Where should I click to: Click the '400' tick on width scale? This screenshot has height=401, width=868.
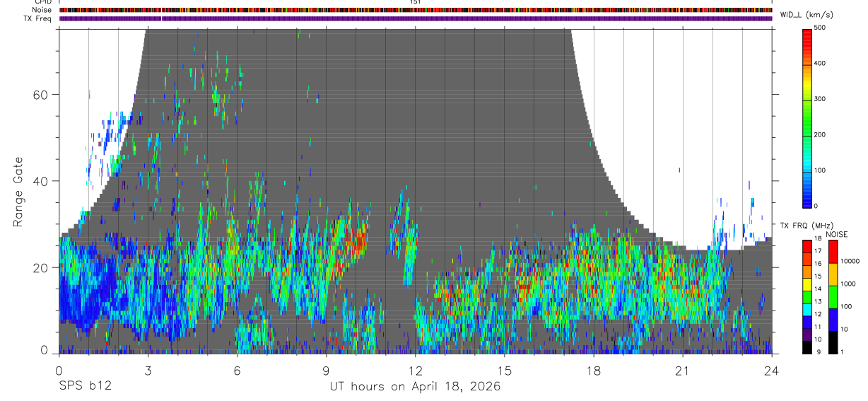coord(820,64)
